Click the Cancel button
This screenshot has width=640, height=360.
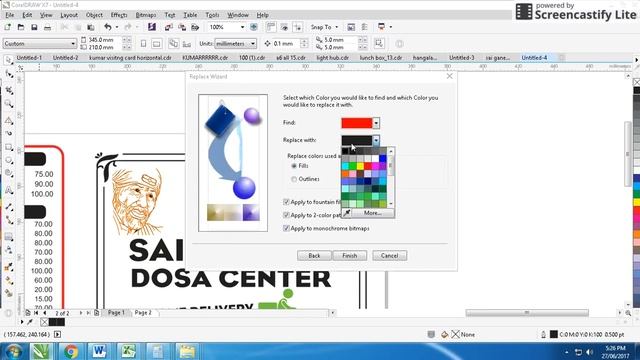[x=389, y=256]
